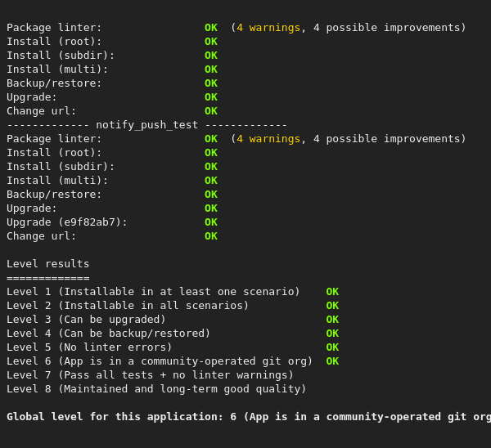Image resolution: width=491 pixels, height=448 pixels.
Task: Click yellow "4 warnings" text below notify_push_test divider
Action: pos(268,139)
